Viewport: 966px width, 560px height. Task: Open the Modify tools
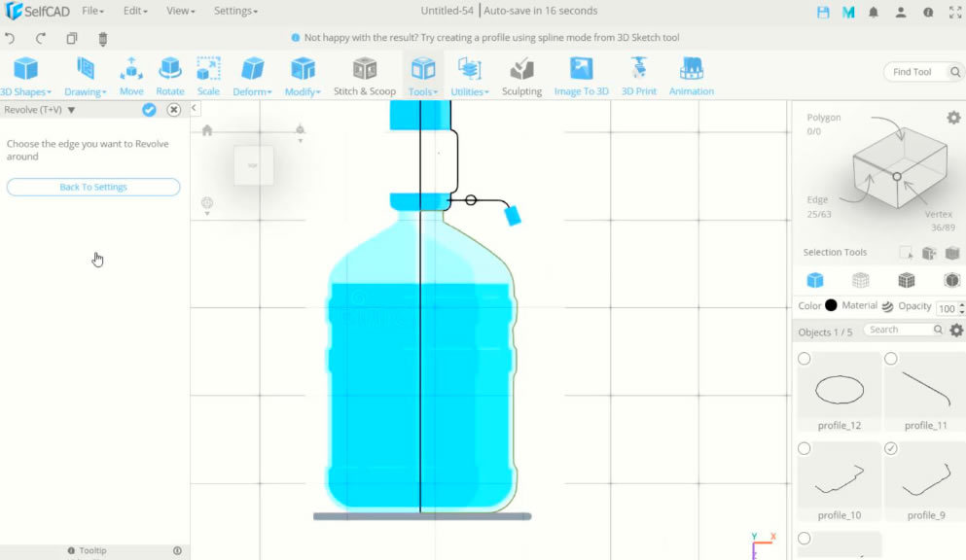[303, 76]
